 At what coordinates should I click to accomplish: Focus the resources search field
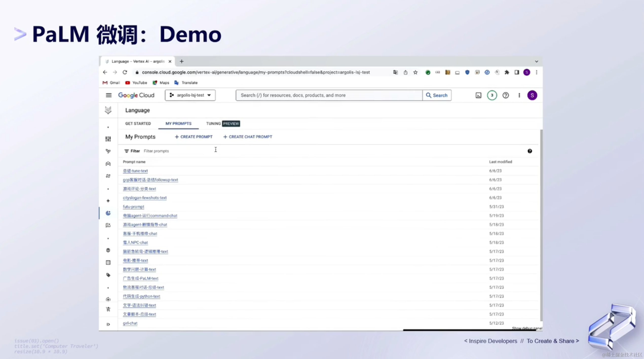point(329,95)
